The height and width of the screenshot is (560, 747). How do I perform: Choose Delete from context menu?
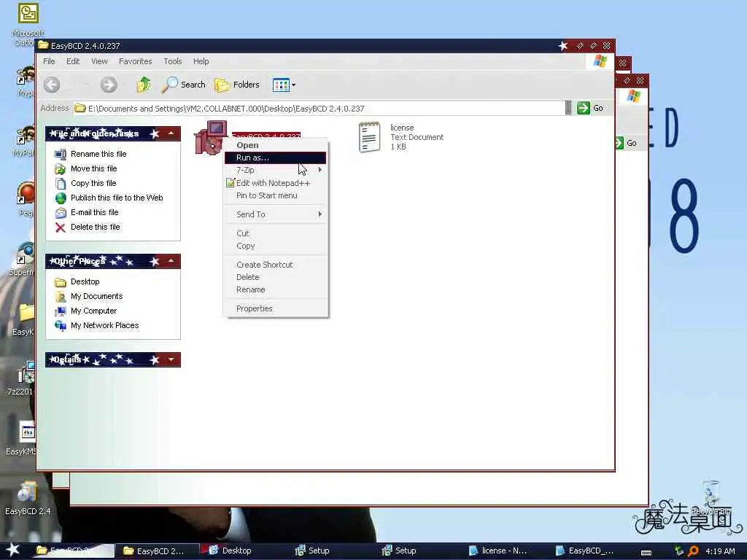click(276, 277)
